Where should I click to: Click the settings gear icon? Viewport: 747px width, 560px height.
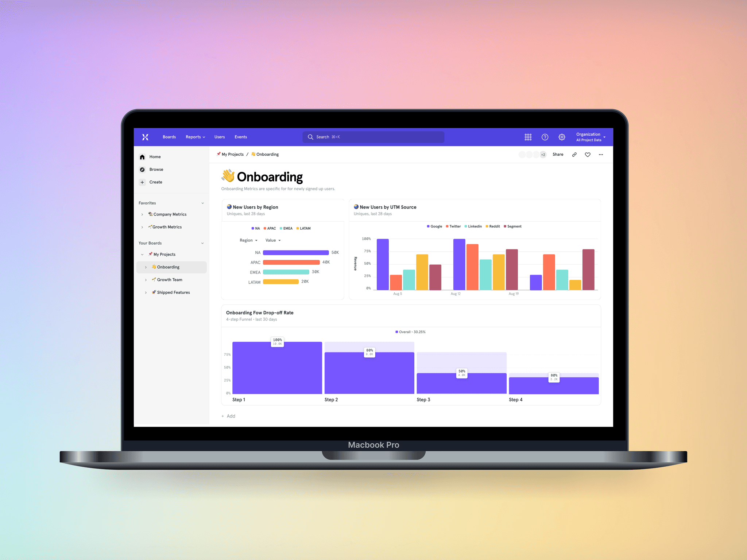click(x=561, y=137)
